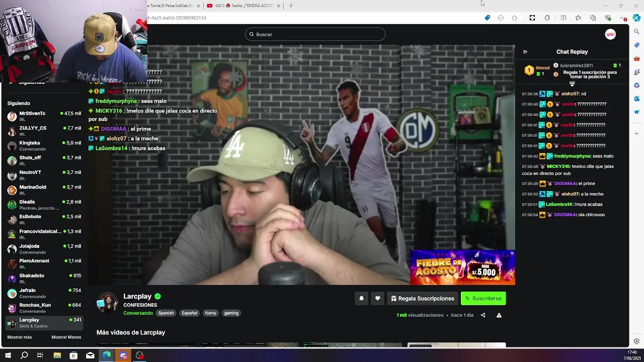
Task: Open Shakadoto channel in sidebar
Action: coord(44,278)
